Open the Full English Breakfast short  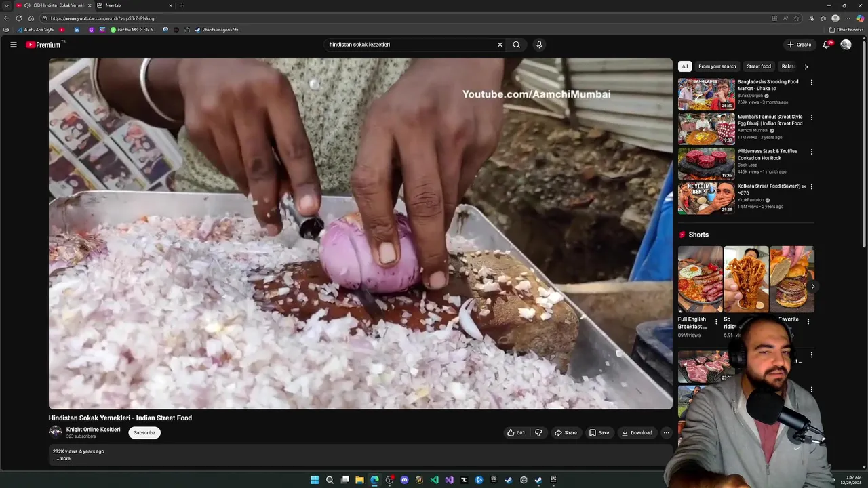pyautogui.click(x=700, y=279)
